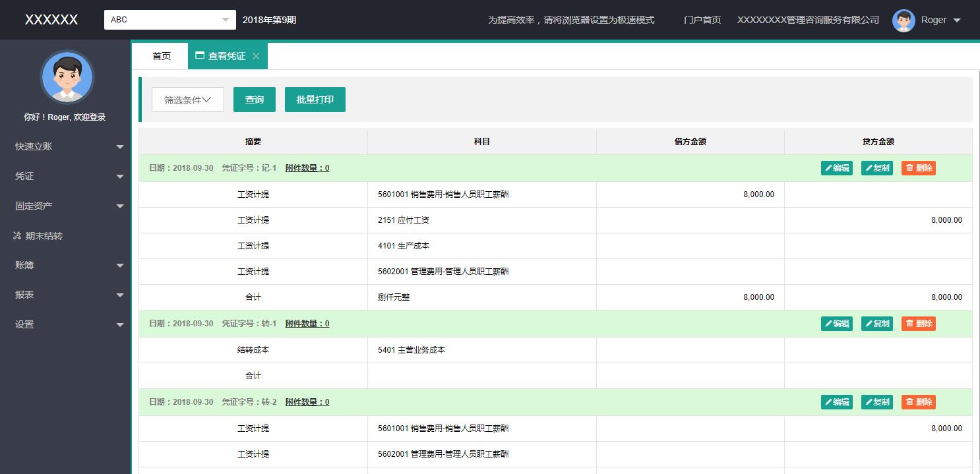980x474 pixels.
Task: Open the 附件数量：0 attachments link on 记-1
Action: tap(307, 167)
